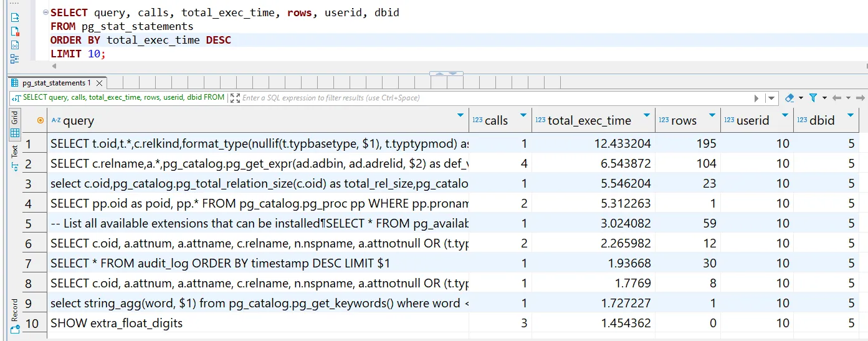Click the back arrow in filter history
Viewport: 868px width, 341px height.
[837, 98]
